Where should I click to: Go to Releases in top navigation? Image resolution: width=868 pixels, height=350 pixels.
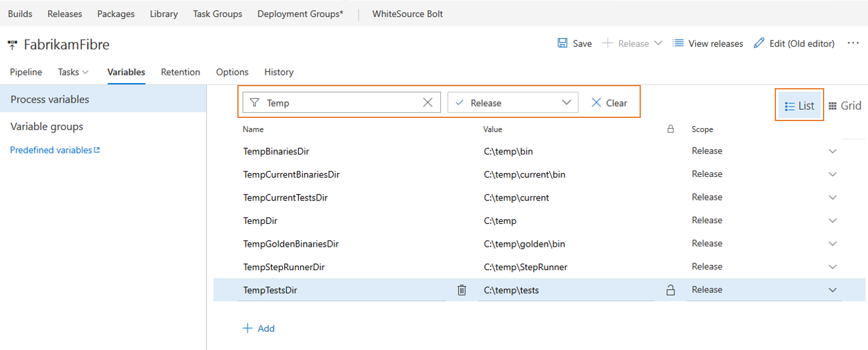tap(65, 13)
